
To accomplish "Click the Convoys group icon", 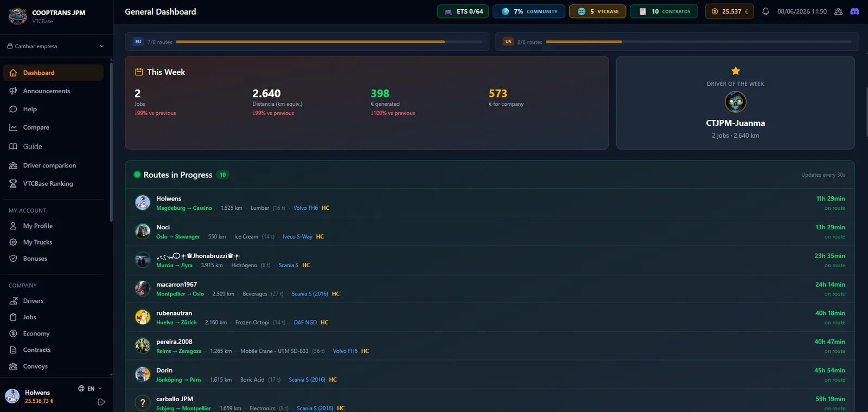I will [x=13, y=366].
